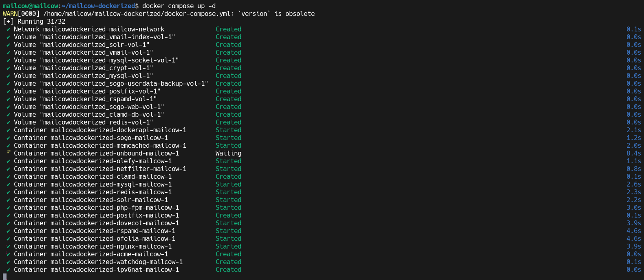644x280 pixels.
Task: Click the 8.4s timing for unbound container
Action: click(633, 153)
